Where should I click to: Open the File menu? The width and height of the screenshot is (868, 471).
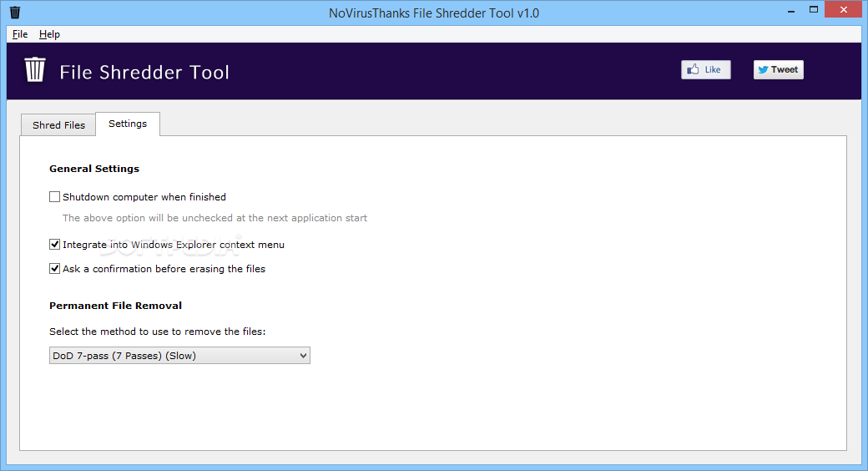click(x=20, y=34)
